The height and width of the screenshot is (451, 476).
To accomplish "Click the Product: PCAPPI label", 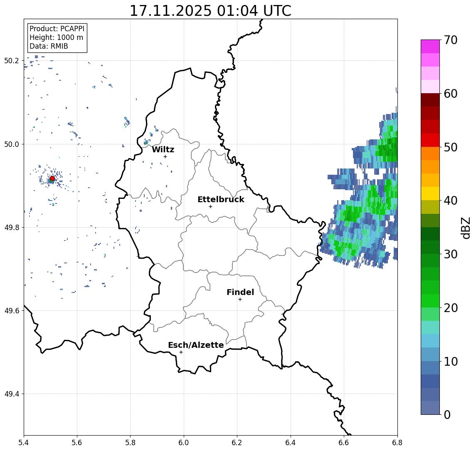I will click(x=57, y=29).
